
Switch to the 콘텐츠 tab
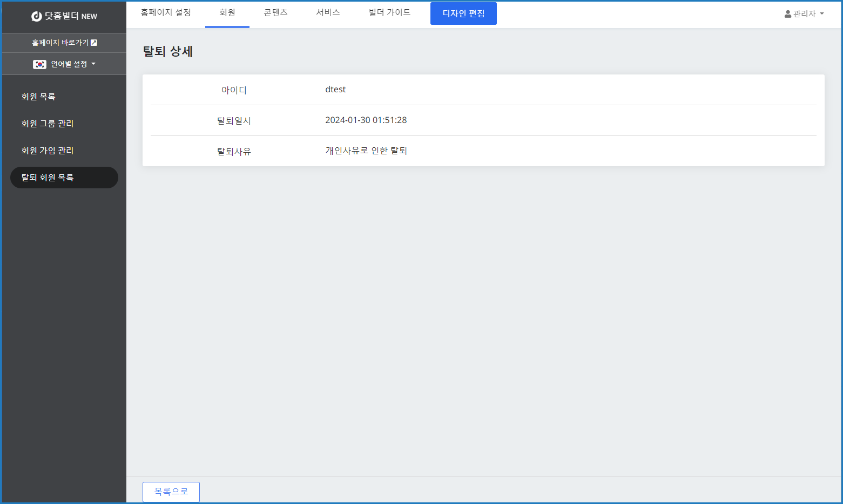275,12
